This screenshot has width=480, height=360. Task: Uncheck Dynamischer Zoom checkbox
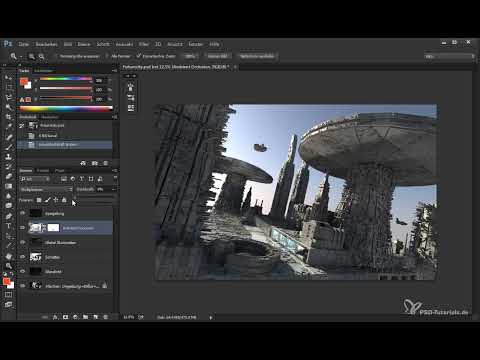[x=139, y=56]
